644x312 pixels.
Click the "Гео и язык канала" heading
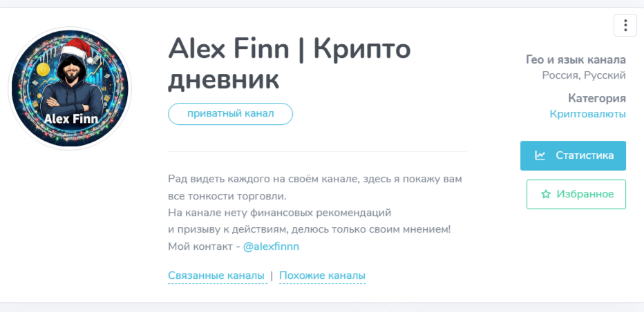(x=576, y=59)
